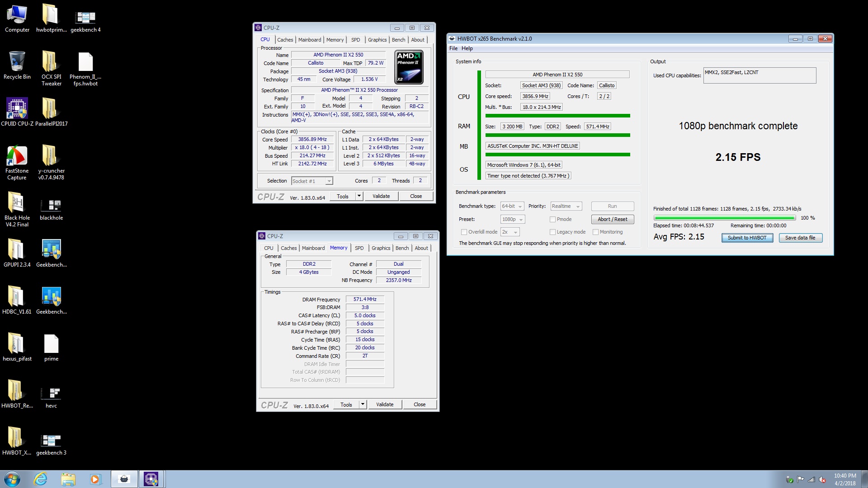Switch to Mainboard tab in top CPU-Z

pos(310,40)
